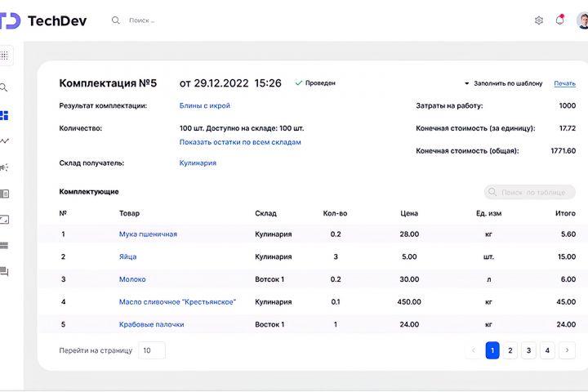Open 'Крабовые палочки' product link
588x392 pixels.
tap(152, 324)
